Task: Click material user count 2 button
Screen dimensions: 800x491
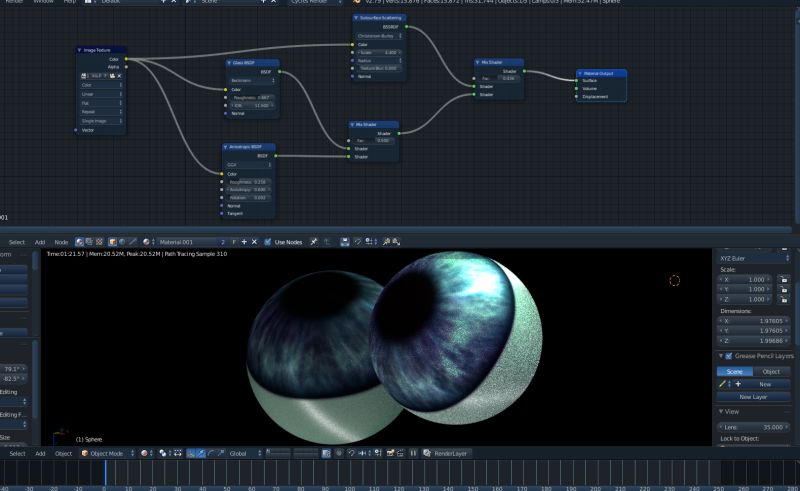Action: coord(223,242)
